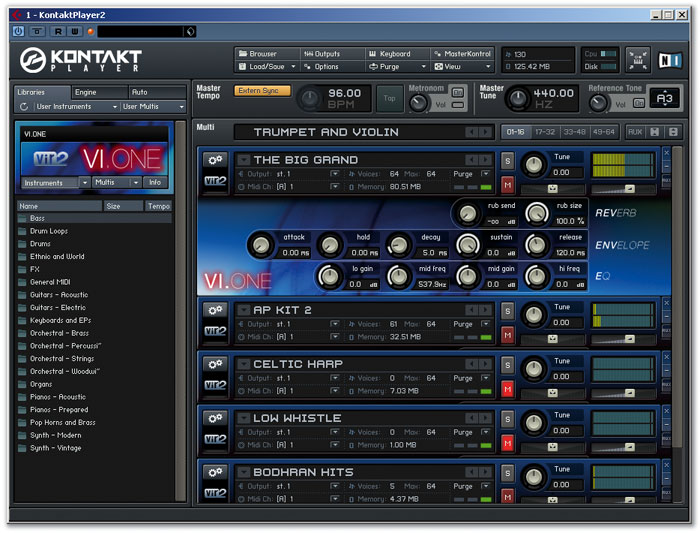The image size is (700, 533).
Task: Open the User Instruments dropdown
Action: tap(76, 107)
